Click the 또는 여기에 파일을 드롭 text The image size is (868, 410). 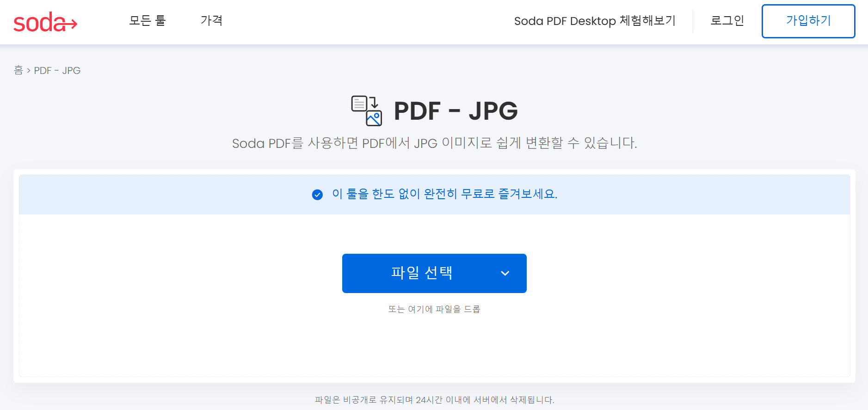click(x=434, y=309)
